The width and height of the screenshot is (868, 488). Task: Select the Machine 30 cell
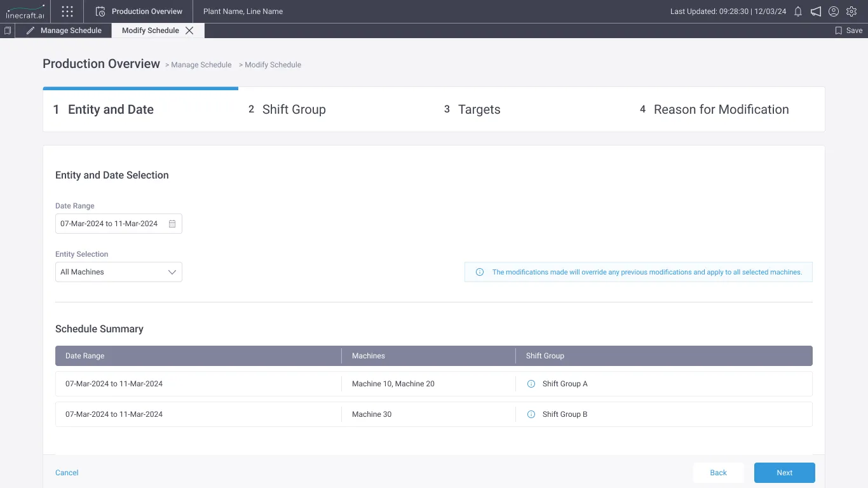pyautogui.click(x=372, y=414)
